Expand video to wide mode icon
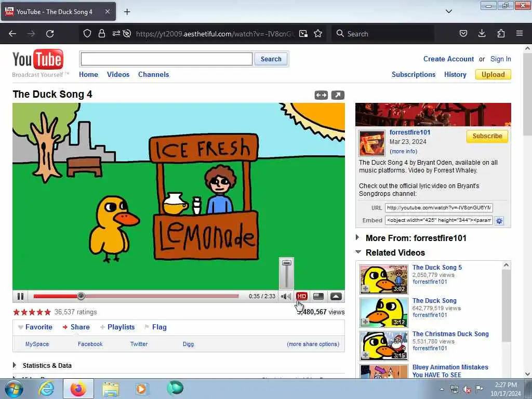 pyautogui.click(x=321, y=96)
